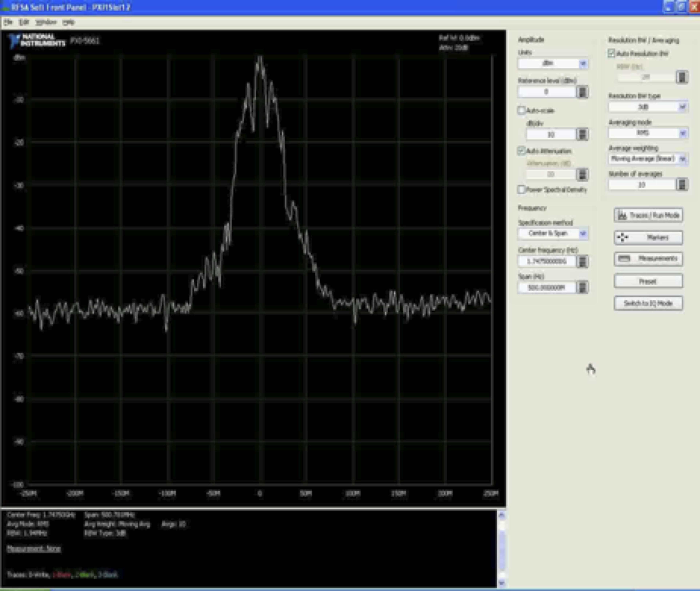The image size is (700, 591).
Task: Click the Center frequency stepper arrows
Action: 582,261
